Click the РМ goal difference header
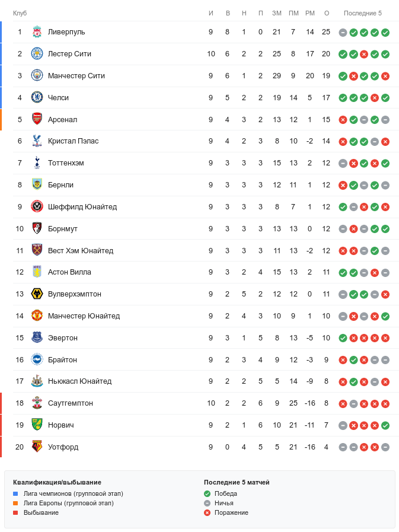The width and height of the screenshot is (399, 532). click(x=309, y=13)
